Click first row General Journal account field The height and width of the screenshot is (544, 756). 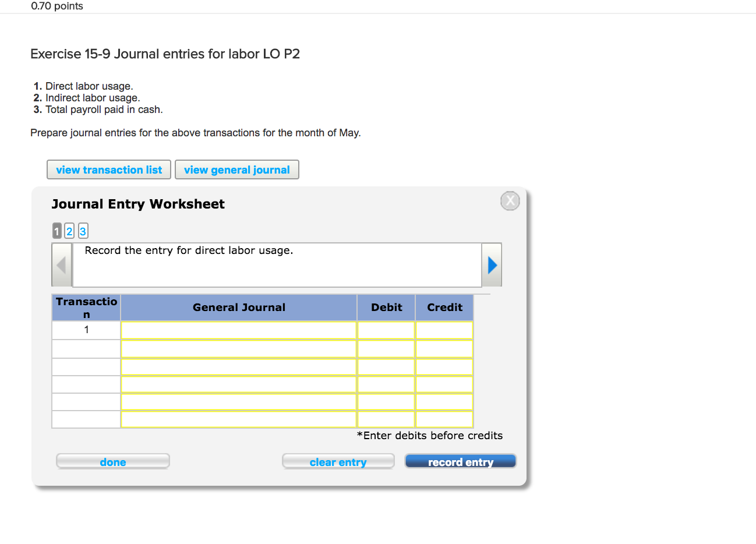[x=238, y=330]
